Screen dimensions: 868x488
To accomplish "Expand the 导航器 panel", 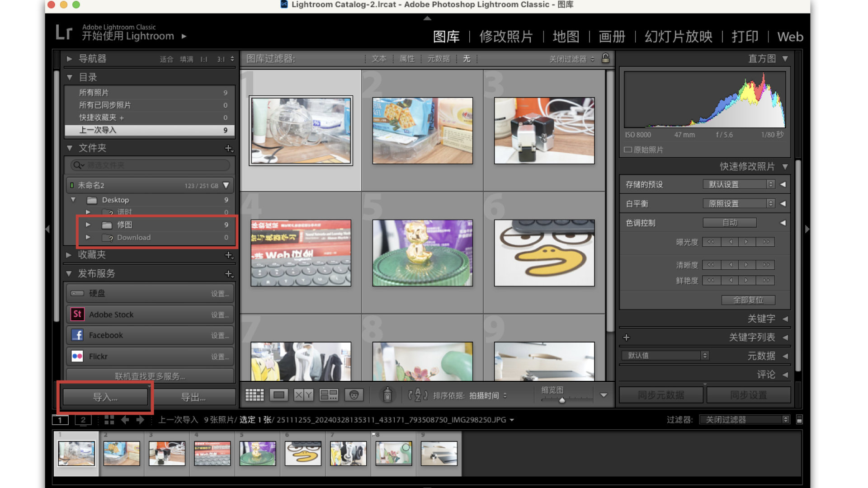I will pyautogui.click(x=70, y=59).
